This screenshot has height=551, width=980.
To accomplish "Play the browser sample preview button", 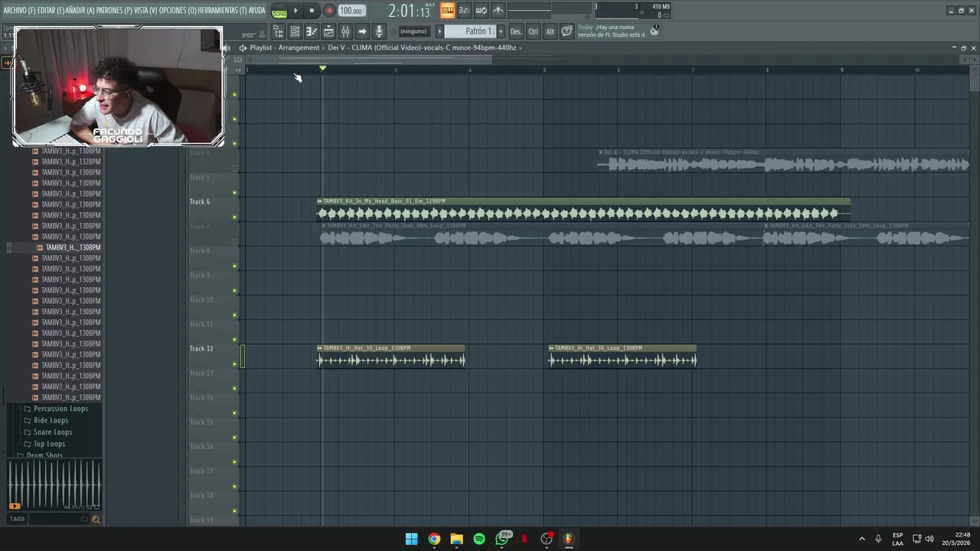I will tap(15, 506).
